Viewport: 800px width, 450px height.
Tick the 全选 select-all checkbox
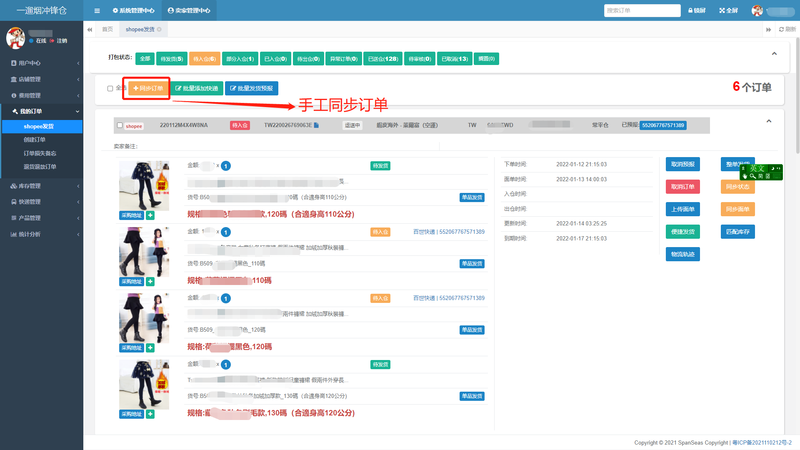(x=111, y=88)
